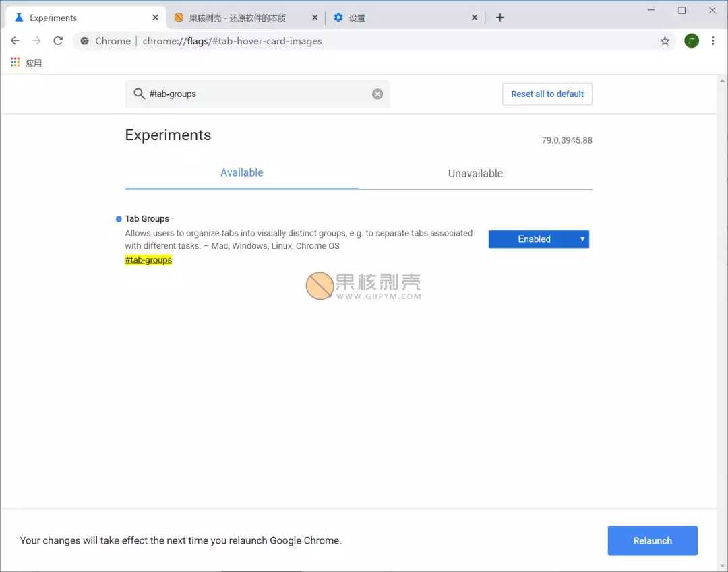Viewport: 728px width, 572px height.
Task: Reload the current page
Action: click(x=58, y=41)
